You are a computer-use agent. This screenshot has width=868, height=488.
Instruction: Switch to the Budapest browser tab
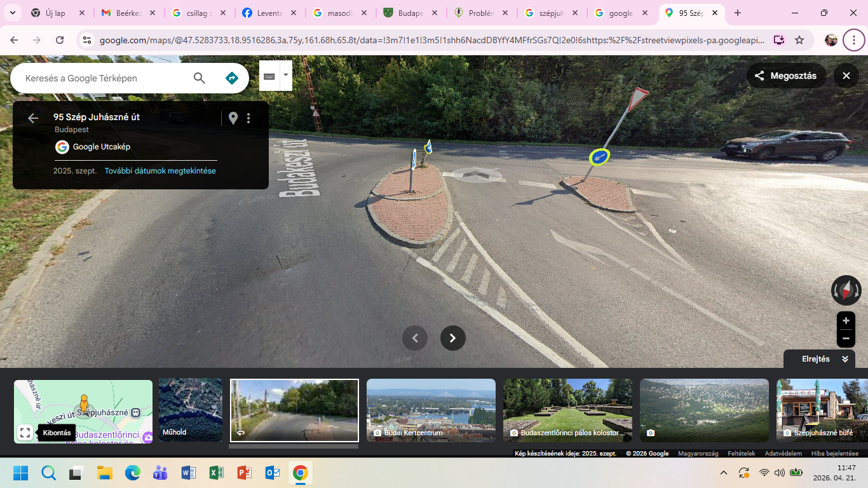(410, 13)
